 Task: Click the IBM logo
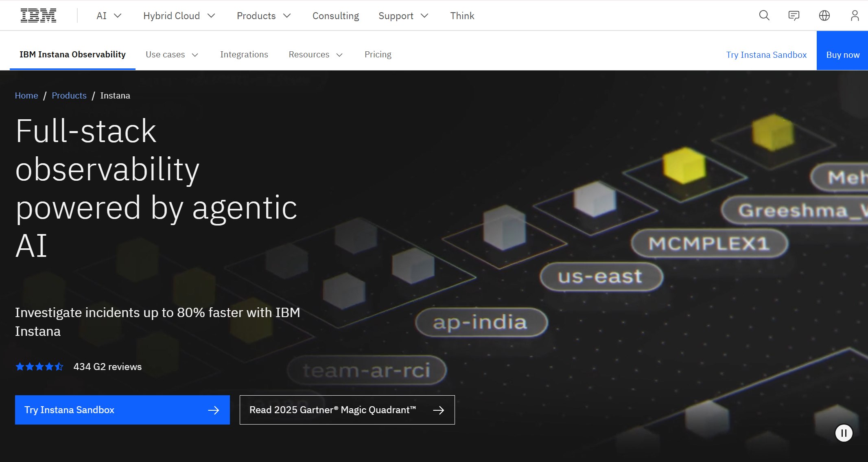pyautogui.click(x=38, y=15)
